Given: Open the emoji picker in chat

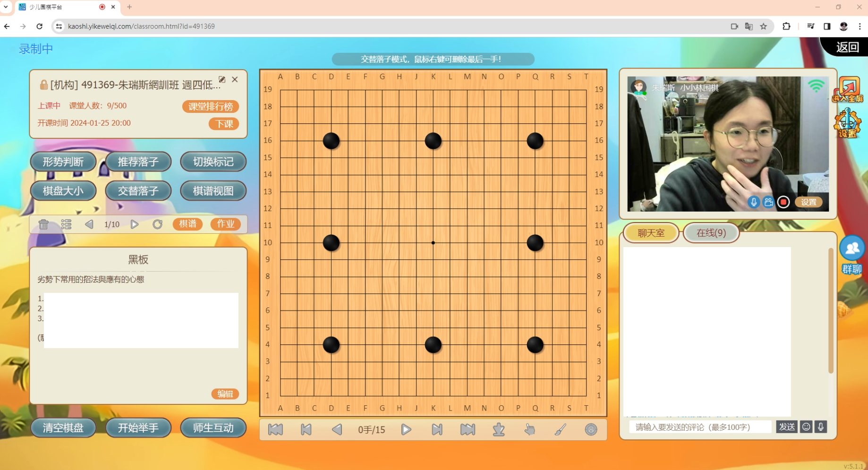Looking at the screenshot, I should [807, 427].
